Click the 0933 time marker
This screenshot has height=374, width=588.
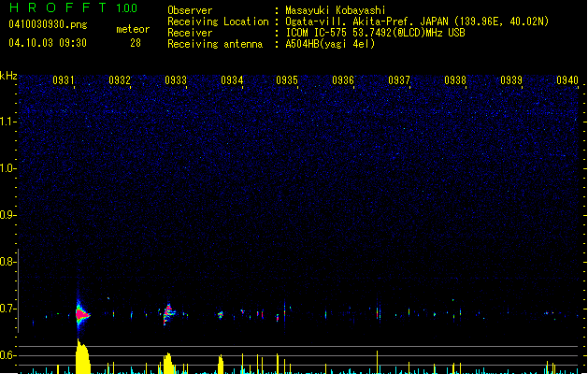coord(176,80)
